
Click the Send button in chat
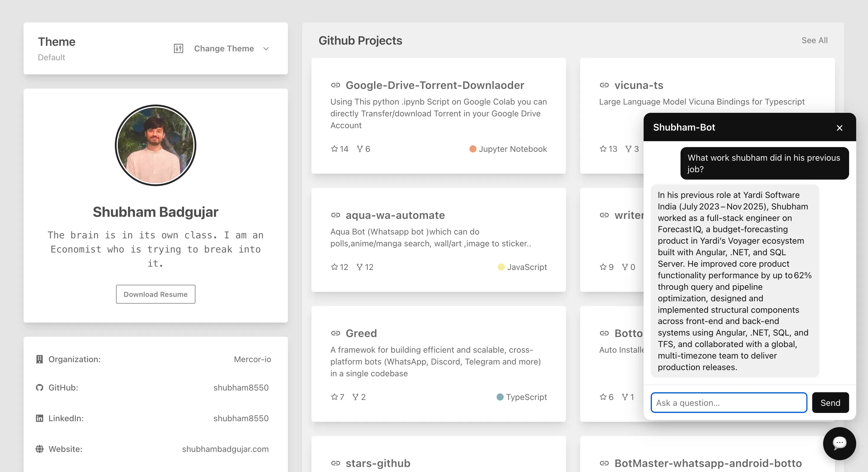[x=830, y=403]
